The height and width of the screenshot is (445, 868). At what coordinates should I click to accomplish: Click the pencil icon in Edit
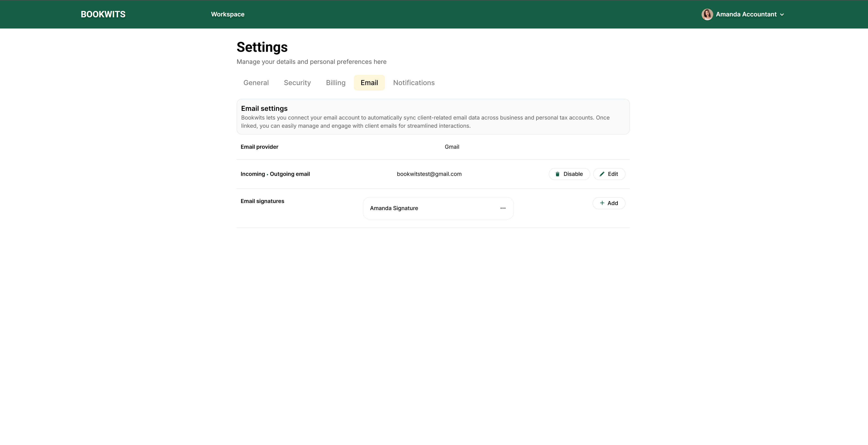point(602,174)
